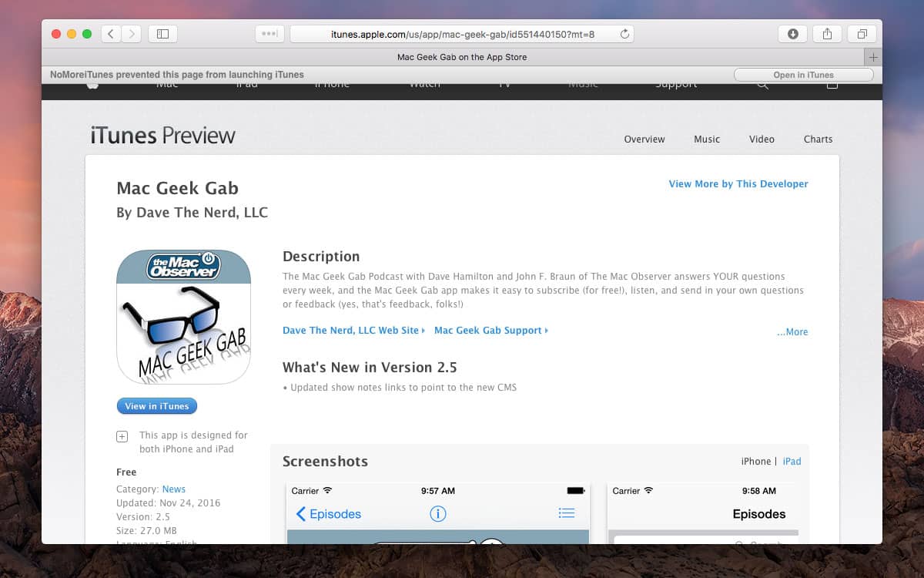Click the Version: 2.5 text

coord(143,517)
